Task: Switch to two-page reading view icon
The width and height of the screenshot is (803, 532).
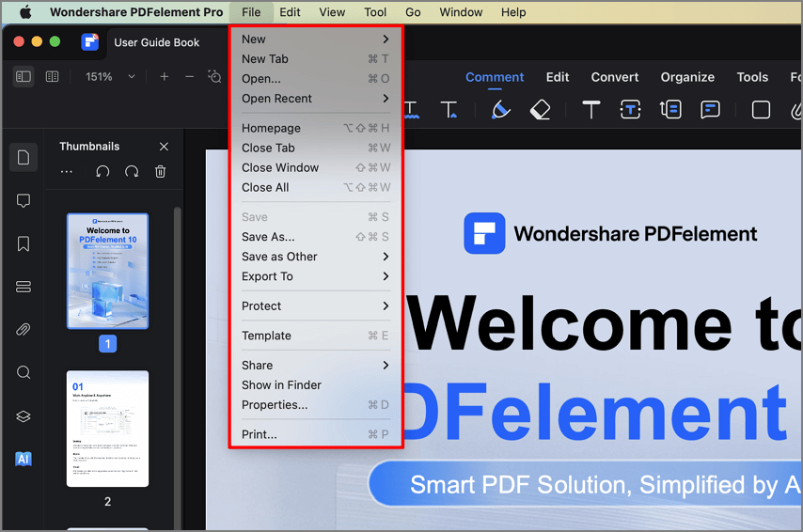Action: point(53,77)
